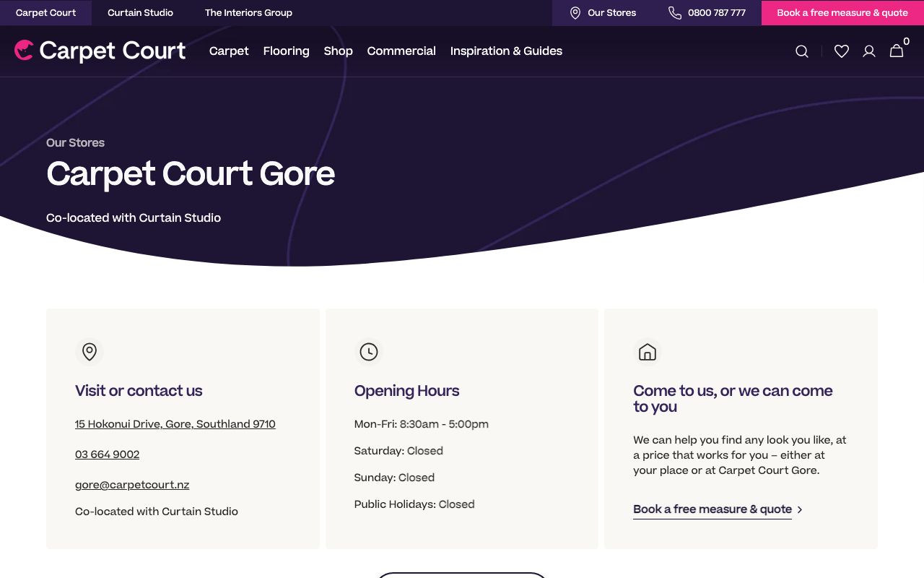Click the phone handset icon in top bar
The width and height of the screenshot is (924, 578).
(675, 13)
